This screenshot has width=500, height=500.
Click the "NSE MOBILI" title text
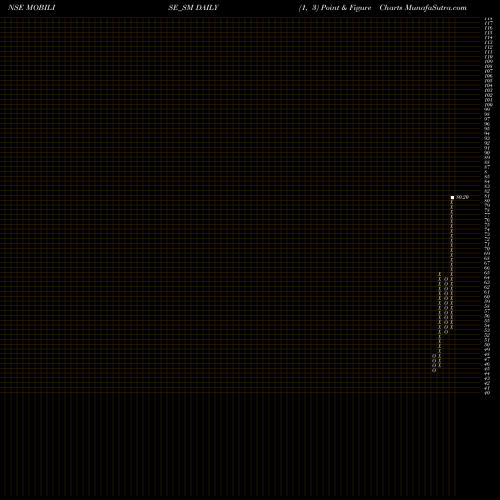(32, 8)
